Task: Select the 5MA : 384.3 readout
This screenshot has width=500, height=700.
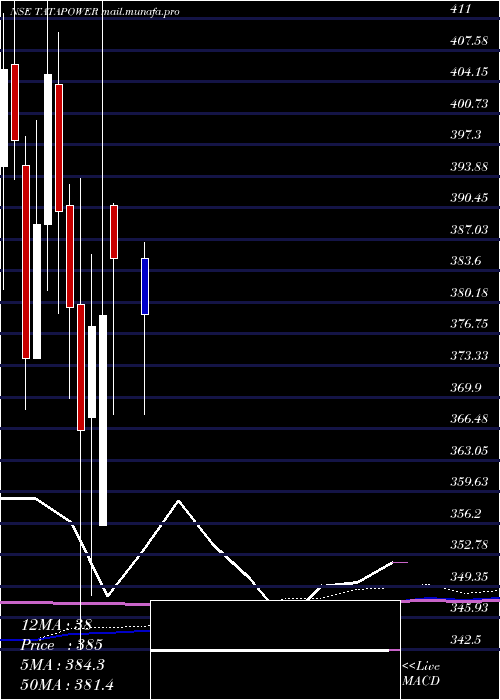Action: tap(62, 665)
